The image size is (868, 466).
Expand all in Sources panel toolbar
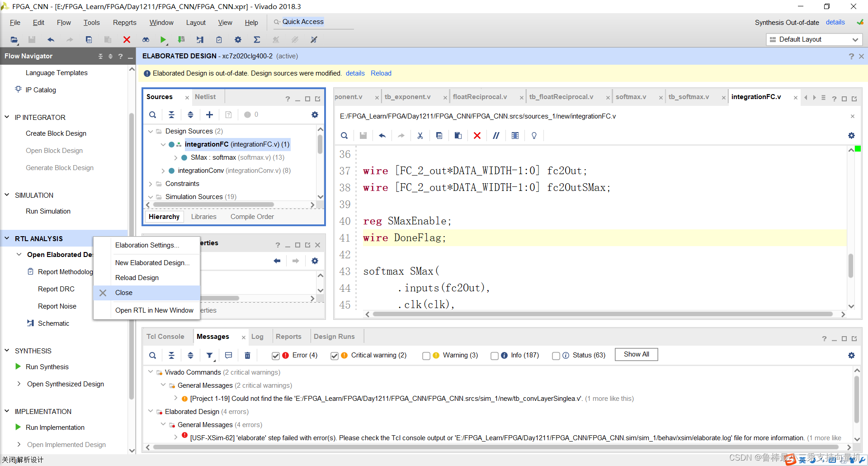190,115
